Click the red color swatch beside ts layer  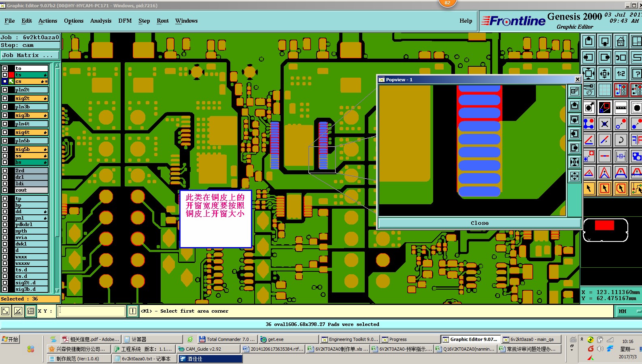point(11,75)
